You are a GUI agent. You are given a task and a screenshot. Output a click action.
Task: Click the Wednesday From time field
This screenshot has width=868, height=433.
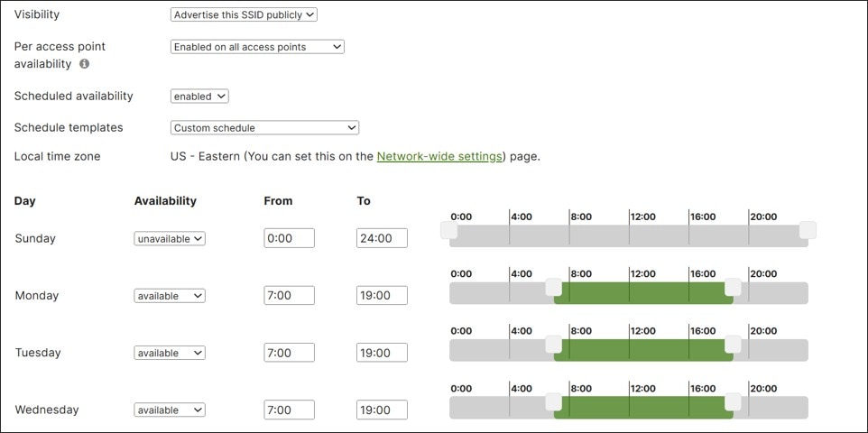[x=289, y=410]
